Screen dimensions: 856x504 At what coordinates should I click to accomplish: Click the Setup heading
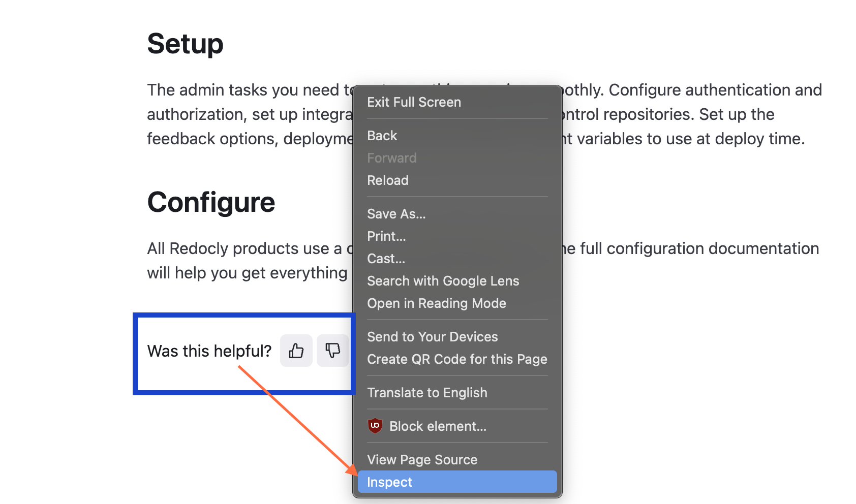[185, 44]
